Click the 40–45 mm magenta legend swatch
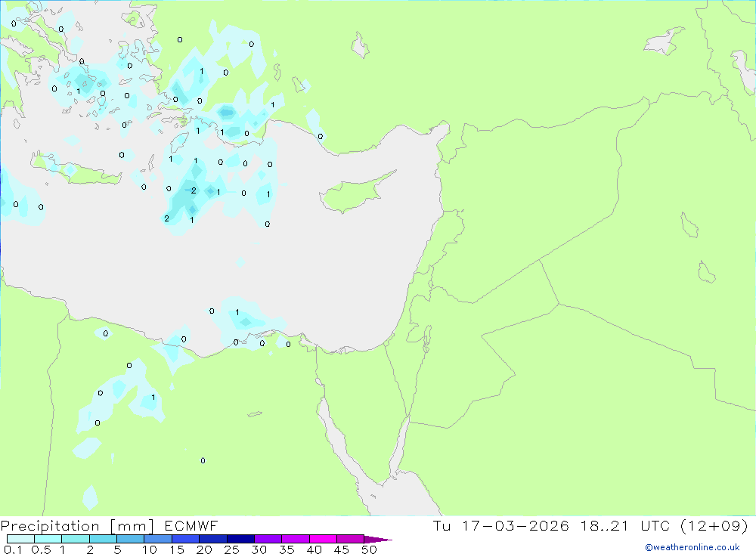756x554 pixels. click(323, 539)
